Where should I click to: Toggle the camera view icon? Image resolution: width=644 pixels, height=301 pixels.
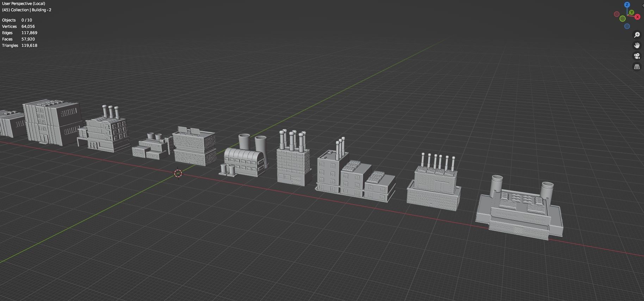tap(637, 56)
